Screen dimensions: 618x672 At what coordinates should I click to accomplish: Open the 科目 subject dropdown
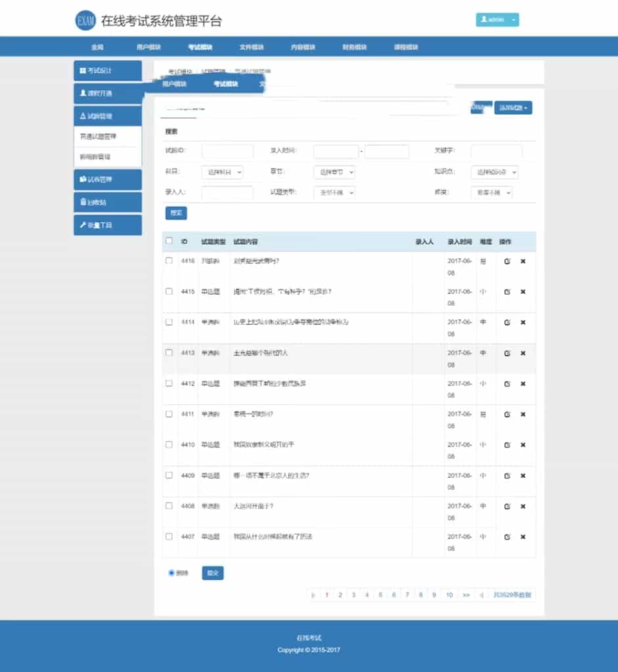[x=222, y=172]
